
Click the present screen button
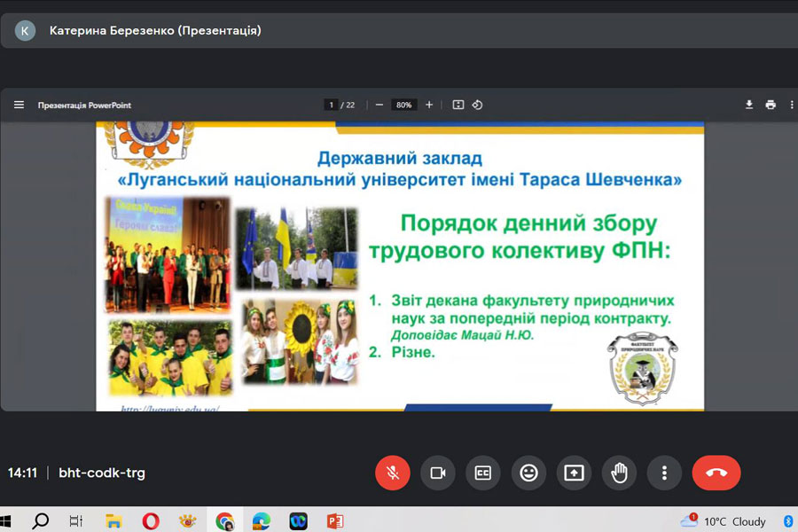tap(574, 473)
